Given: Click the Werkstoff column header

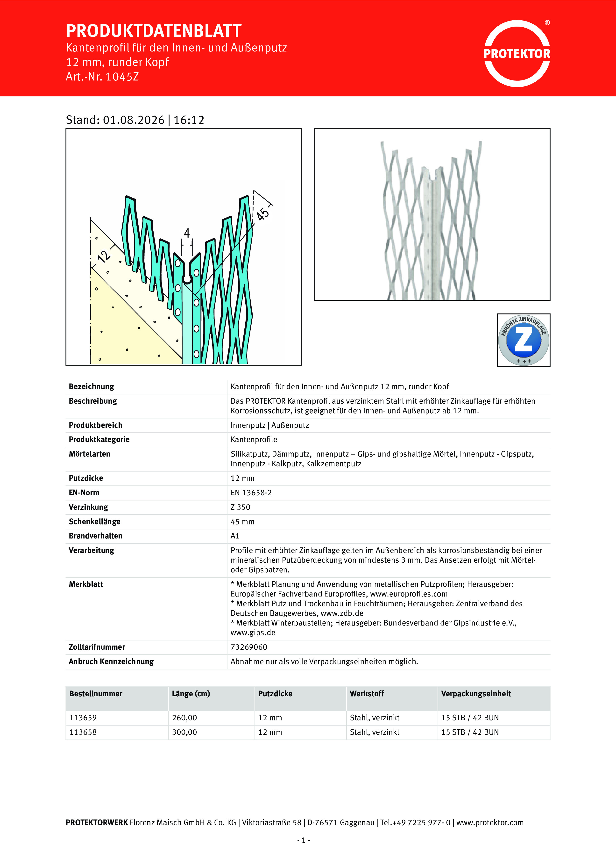Looking at the screenshot, I should click(367, 693).
